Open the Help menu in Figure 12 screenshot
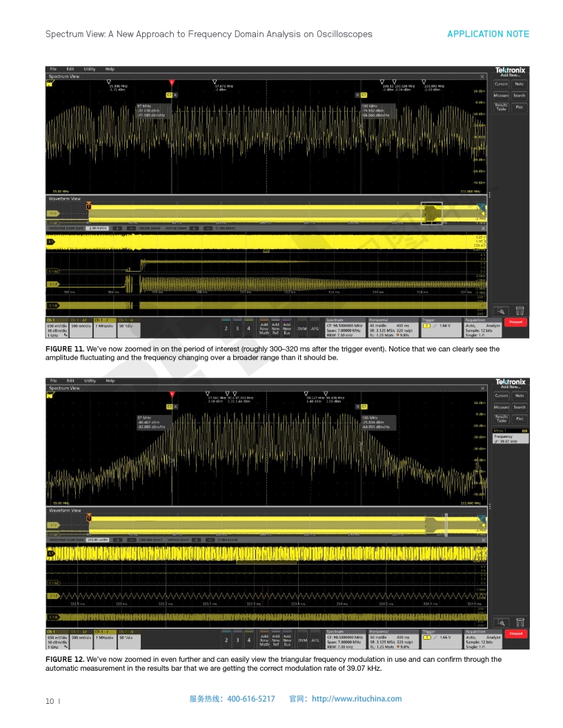 click(110, 381)
